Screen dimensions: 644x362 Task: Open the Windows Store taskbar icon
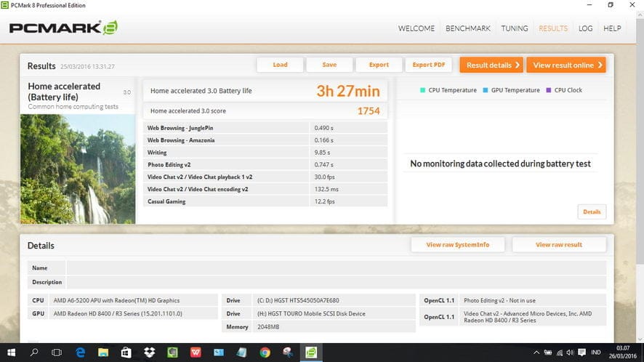(x=126, y=353)
